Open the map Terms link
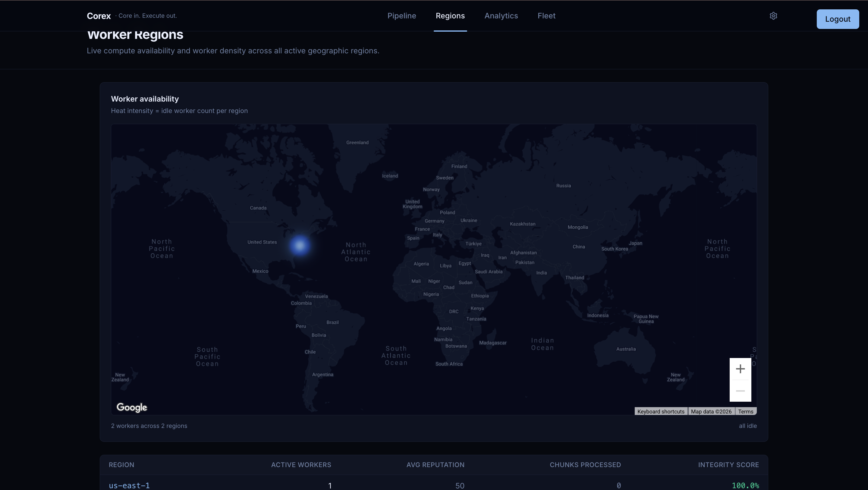 tap(745, 411)
